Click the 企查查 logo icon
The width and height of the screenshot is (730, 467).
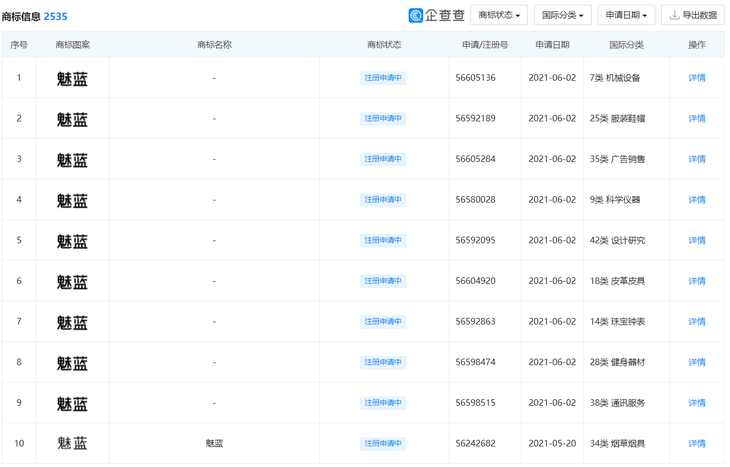click(416, 15)
